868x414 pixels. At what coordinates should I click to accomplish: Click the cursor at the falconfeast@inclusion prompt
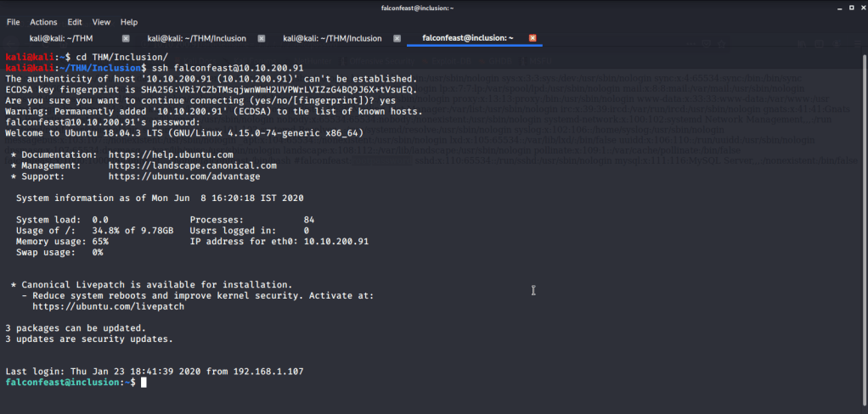(x=144, y=383)
